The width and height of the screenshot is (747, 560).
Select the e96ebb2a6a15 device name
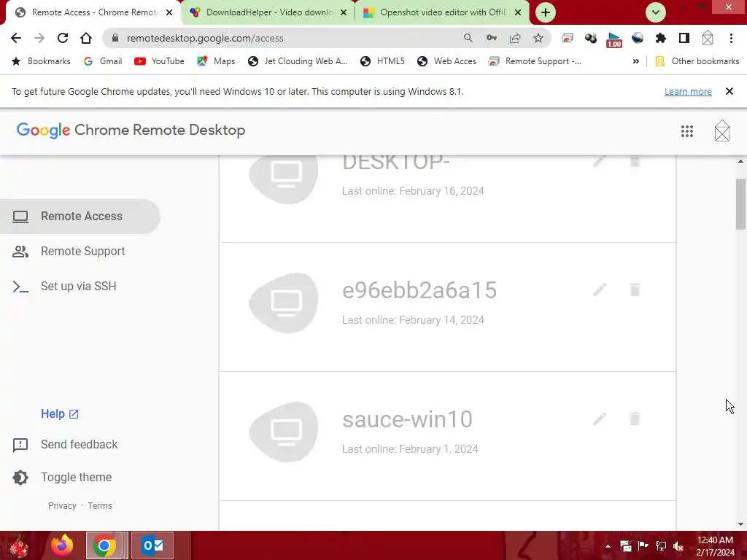(x=419, y=290)
